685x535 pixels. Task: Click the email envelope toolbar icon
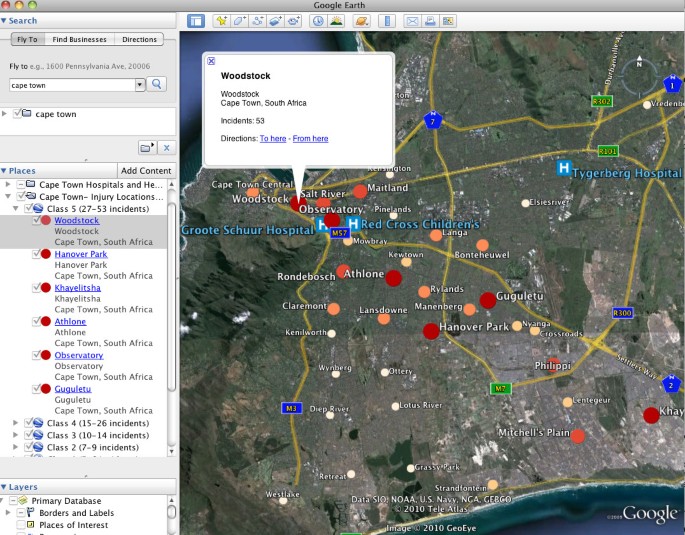[412, 21]
